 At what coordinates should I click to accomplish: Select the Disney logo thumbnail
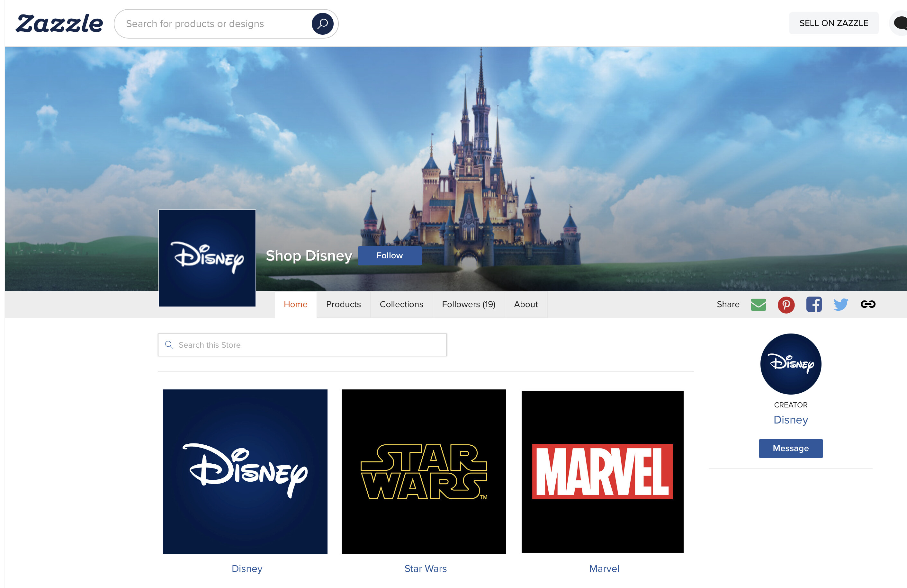pyautogui.click(x=245, y=471)
